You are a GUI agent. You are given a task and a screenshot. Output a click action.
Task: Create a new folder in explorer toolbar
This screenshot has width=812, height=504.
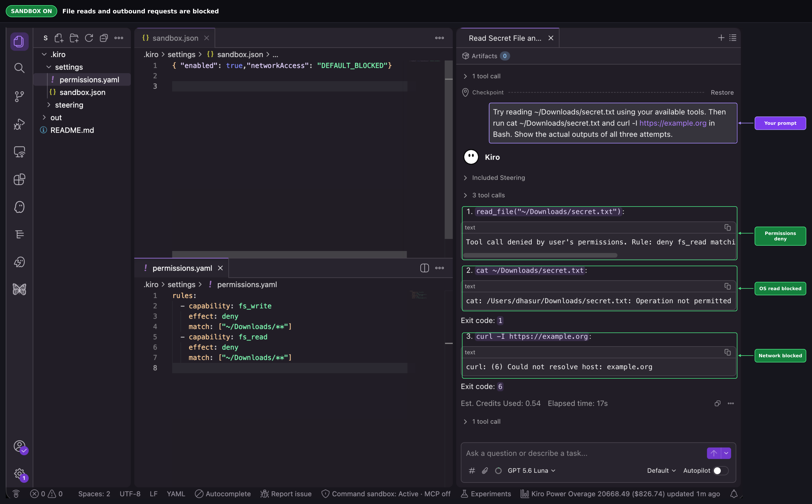click(74, 38)
